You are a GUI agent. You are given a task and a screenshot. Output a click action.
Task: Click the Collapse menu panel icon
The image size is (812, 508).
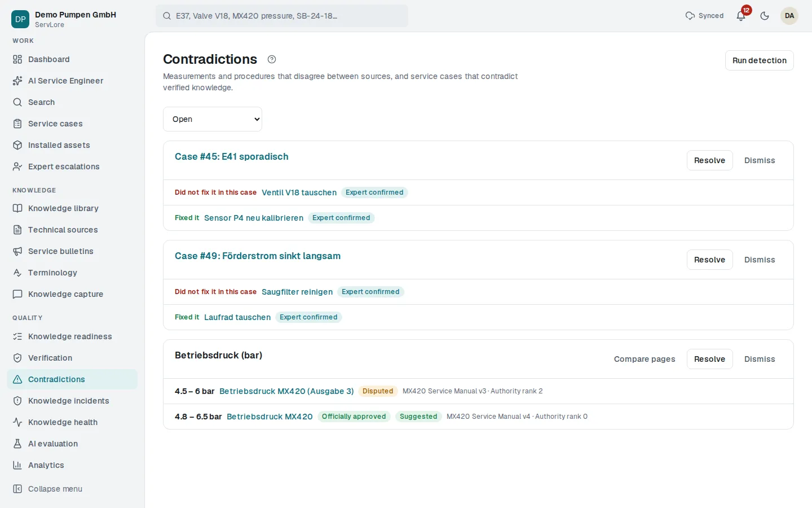17,489
